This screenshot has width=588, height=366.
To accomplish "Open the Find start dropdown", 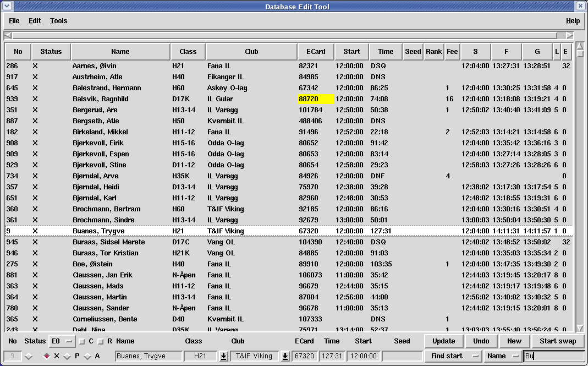I will tap(453, 356).
